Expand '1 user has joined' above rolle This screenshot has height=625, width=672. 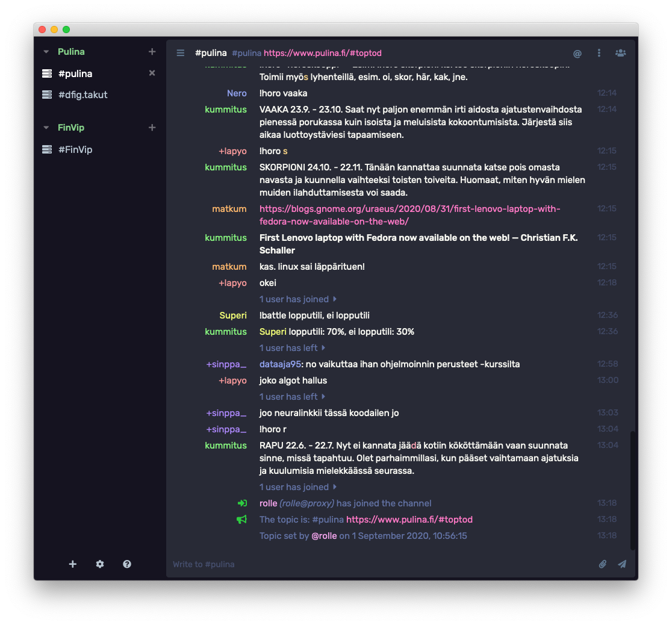pyautogui.click(x=298, y=487)
